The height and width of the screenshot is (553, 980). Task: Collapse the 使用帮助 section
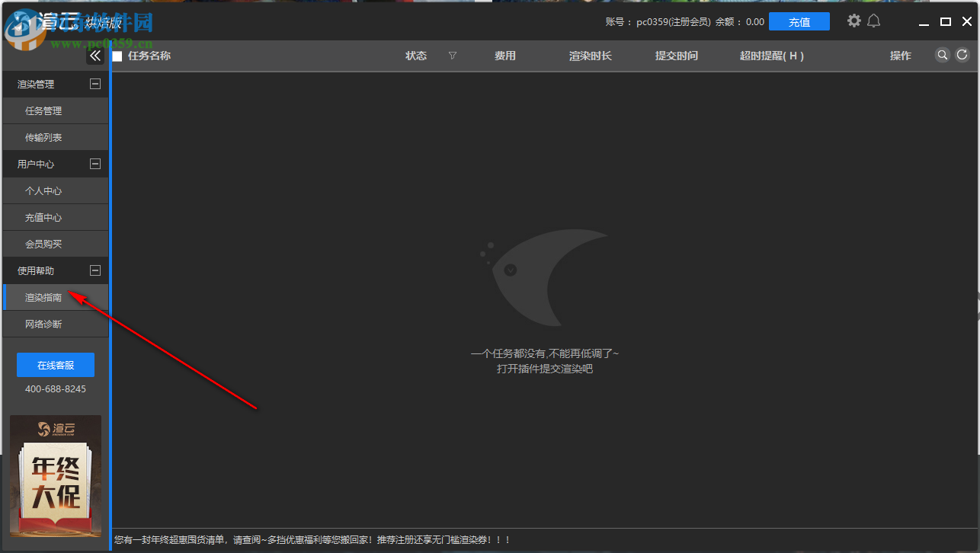coord(94,270)
